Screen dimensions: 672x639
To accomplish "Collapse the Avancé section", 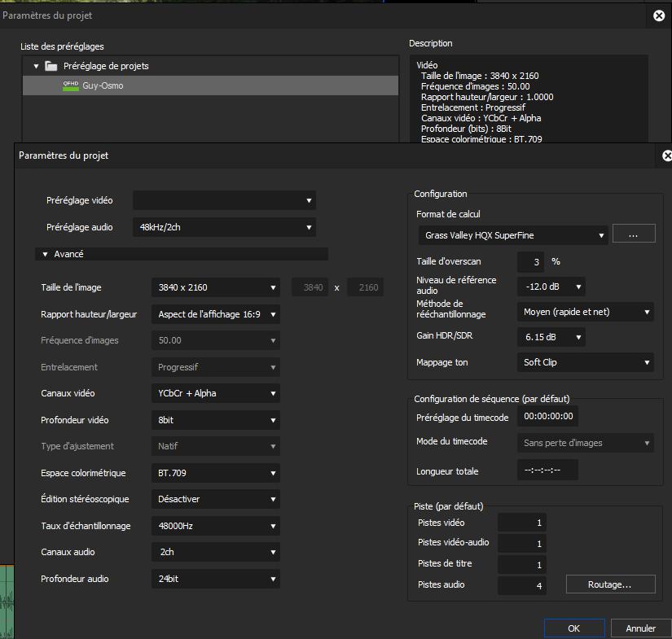I will point(46,254).
